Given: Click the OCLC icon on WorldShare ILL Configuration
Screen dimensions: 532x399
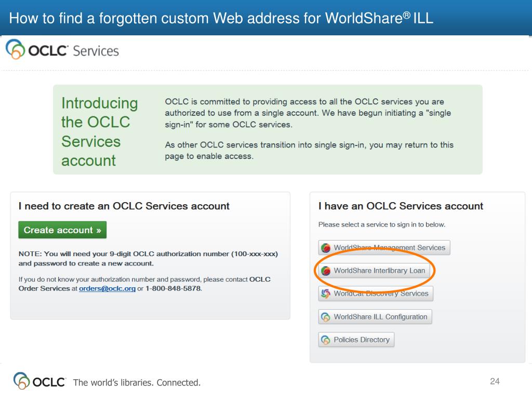Looking at the screenshot, I should [326, 317].
